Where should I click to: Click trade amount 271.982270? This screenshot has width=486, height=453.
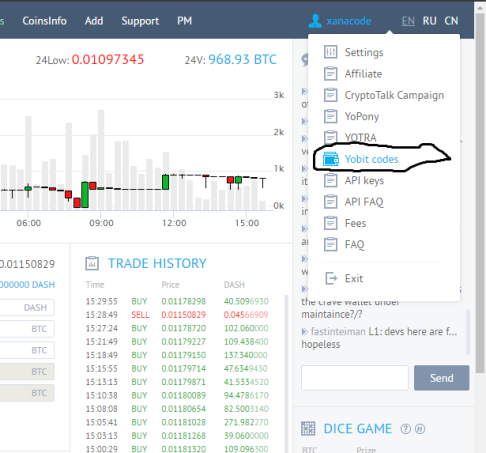[x=246, y=422]
